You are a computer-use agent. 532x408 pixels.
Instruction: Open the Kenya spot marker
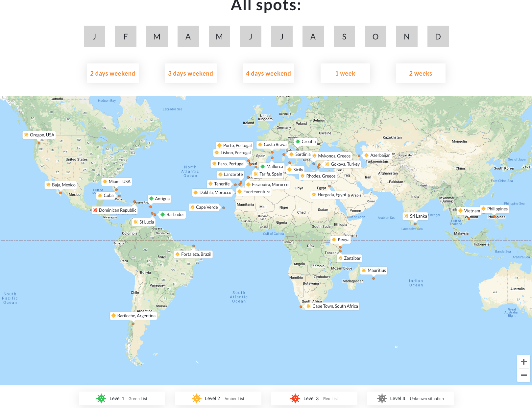point(341,239)
